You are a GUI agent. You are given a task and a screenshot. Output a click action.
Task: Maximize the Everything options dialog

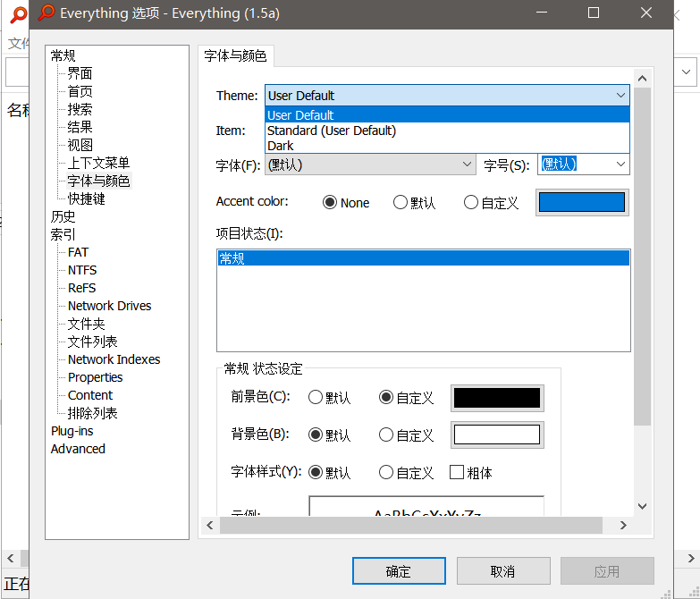point(594,13)
